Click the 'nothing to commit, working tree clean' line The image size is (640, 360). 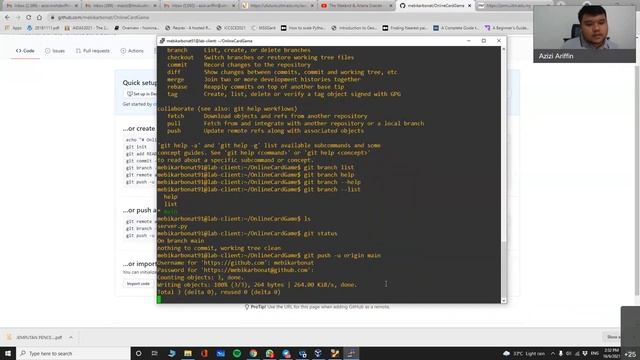(219, 248)
